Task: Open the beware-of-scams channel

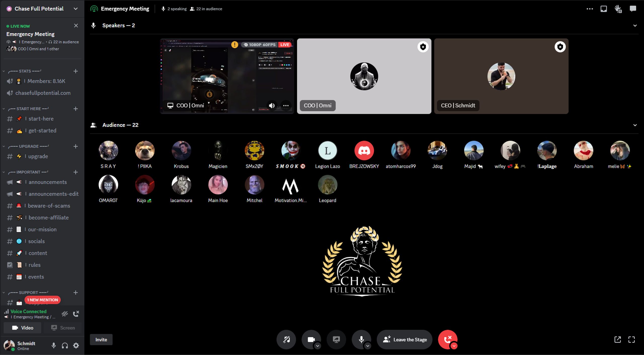Action: click(42, 206)
